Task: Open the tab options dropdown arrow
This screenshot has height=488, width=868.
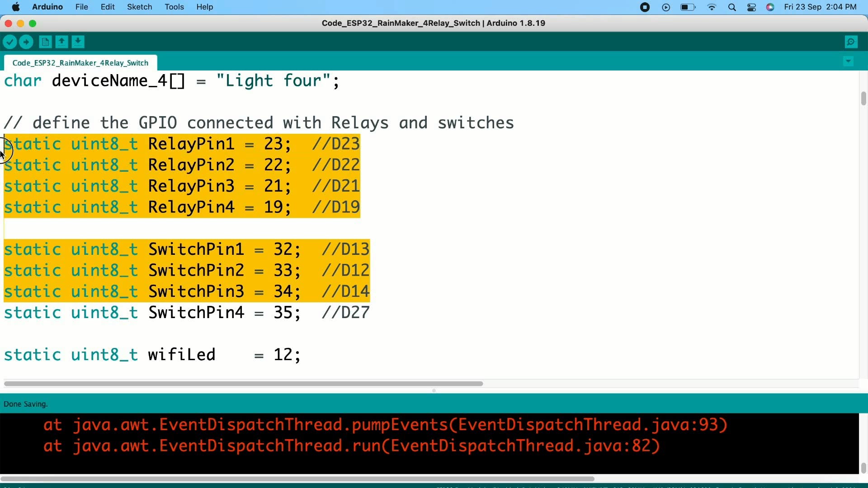Action: click(849, 61)
